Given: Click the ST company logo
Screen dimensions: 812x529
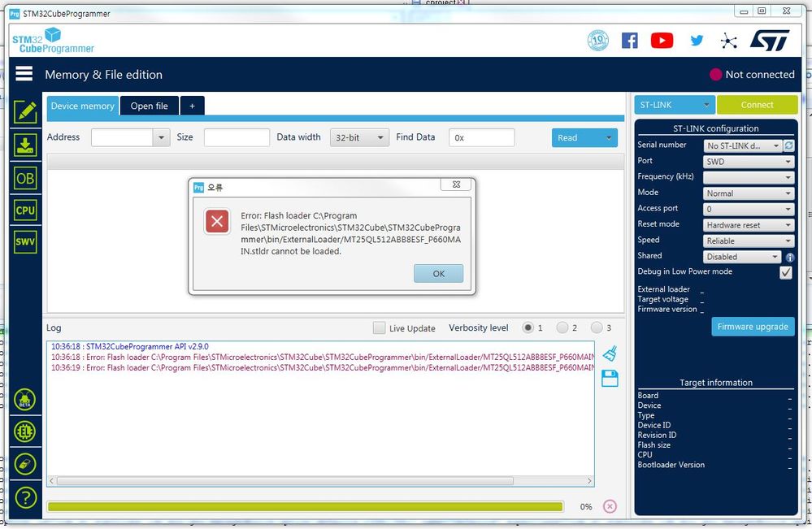Looking at the screenshot, I should (770, 41).
